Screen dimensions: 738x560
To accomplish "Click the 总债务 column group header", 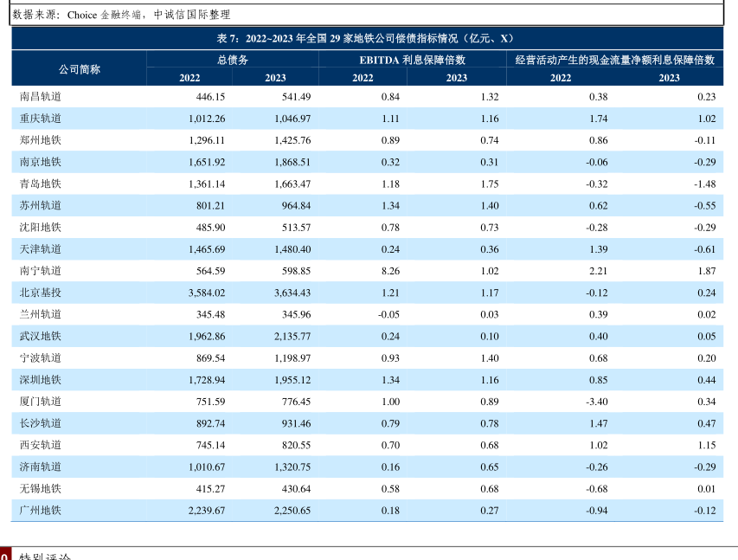I will pyautogui.click(x=232, y=60).
